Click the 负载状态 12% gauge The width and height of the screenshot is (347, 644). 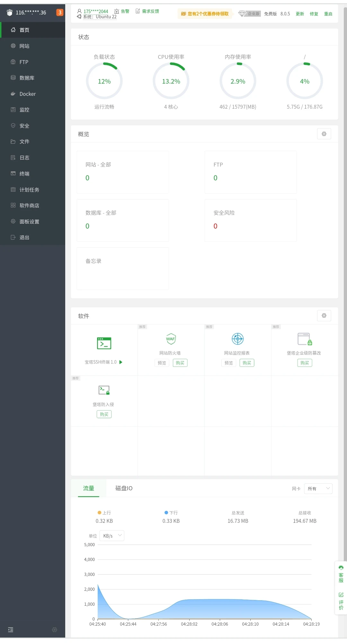[104, 81]
